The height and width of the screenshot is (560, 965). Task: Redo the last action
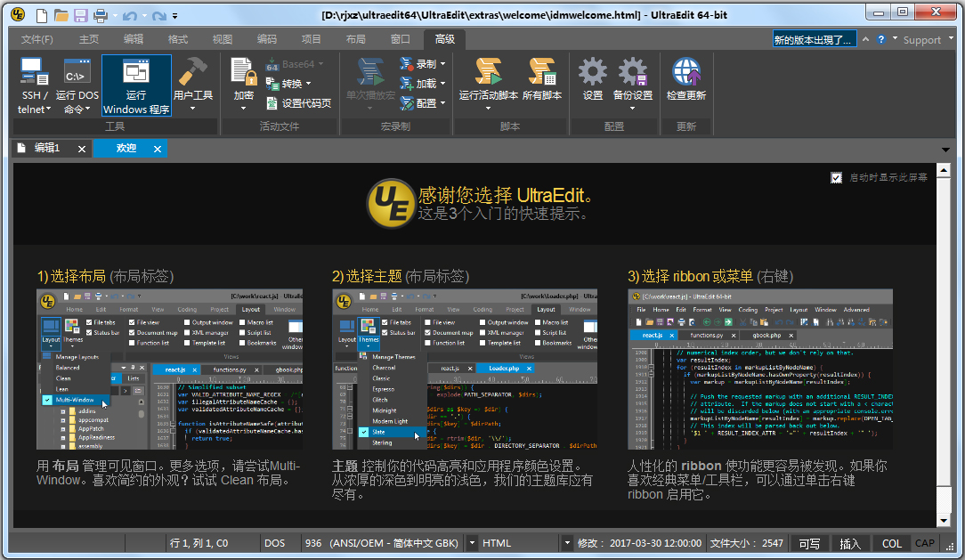(158, 15)
